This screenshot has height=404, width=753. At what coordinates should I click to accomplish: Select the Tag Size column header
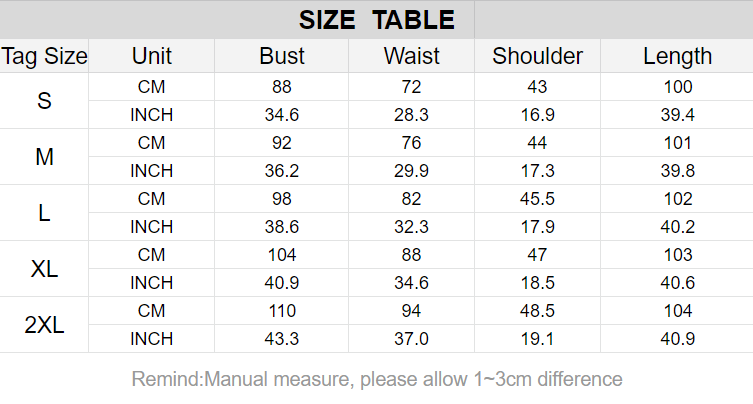pos(44,56)
